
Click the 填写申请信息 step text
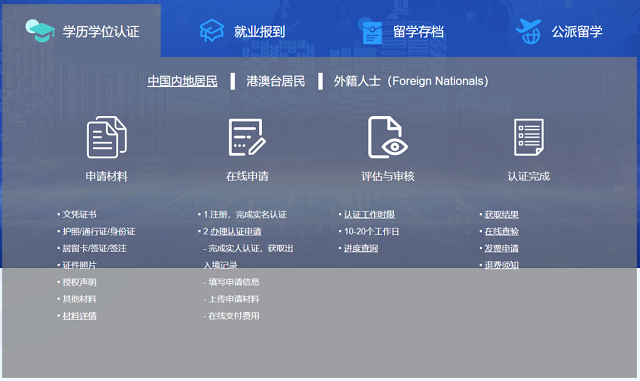pos(233,282)
